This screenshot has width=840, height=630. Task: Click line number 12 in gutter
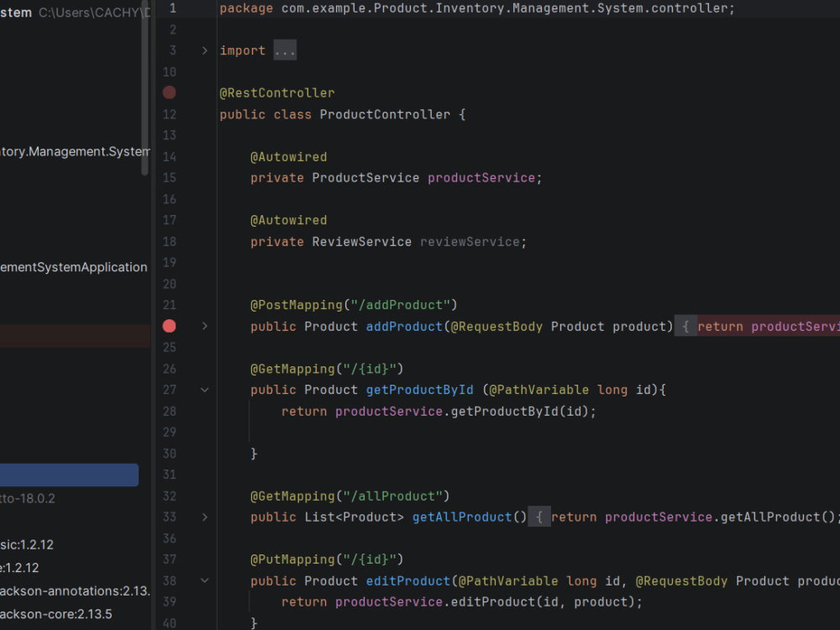[170, 114]
